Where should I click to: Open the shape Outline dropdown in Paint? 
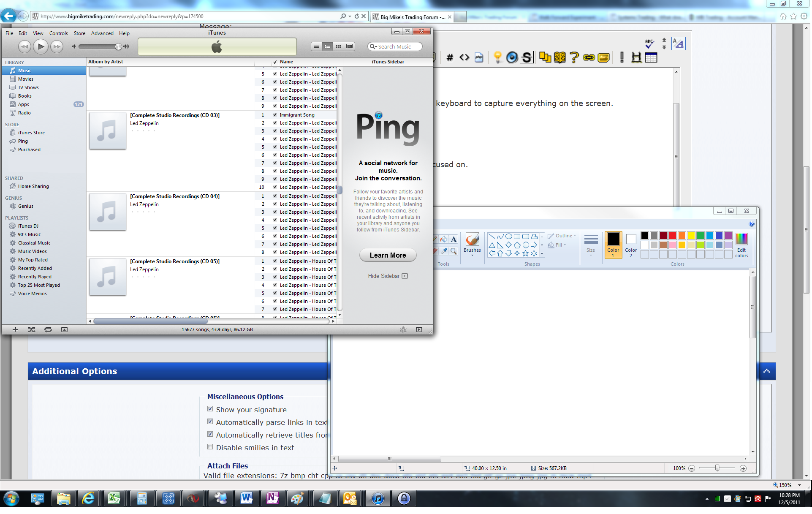(x=562, y=236)
